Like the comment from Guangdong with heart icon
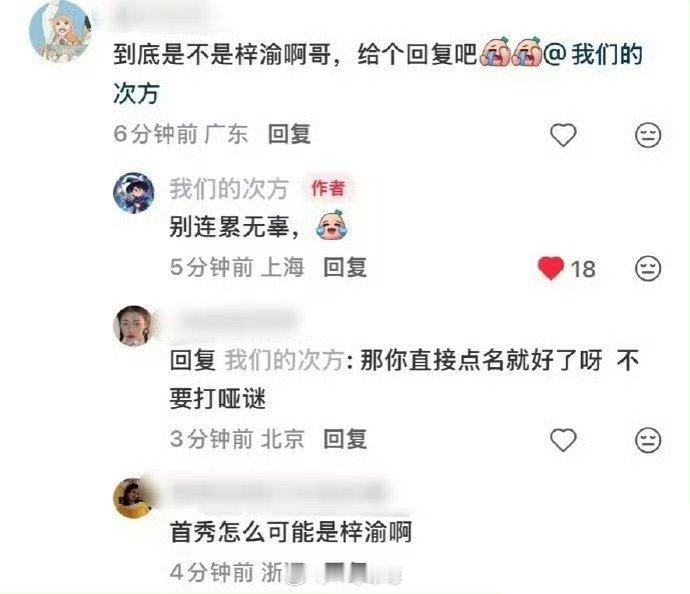The height and width of the screenshot is (594, 690). point(563,135)
